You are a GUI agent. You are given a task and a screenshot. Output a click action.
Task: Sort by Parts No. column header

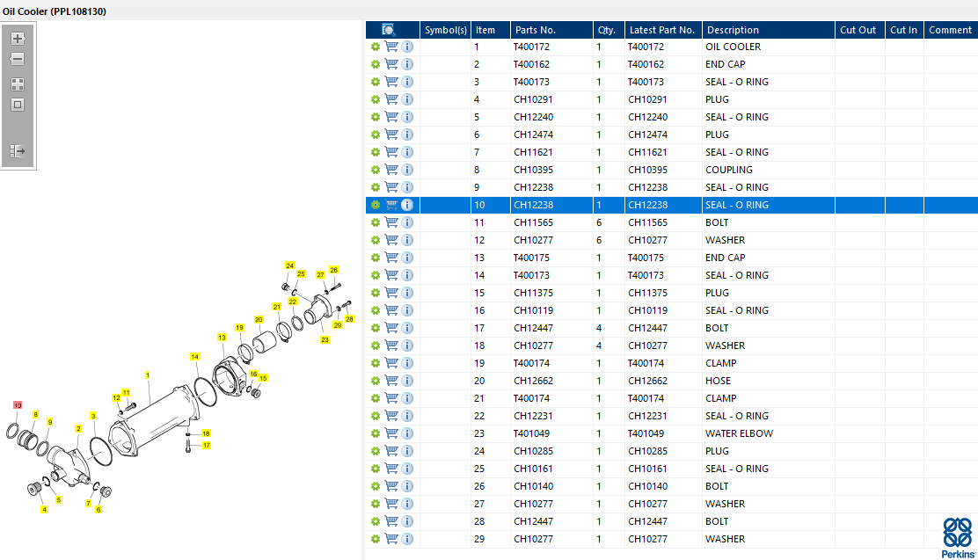551,30
